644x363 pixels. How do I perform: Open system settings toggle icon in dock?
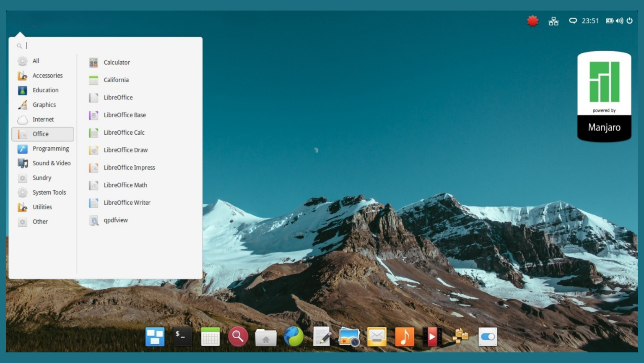point(488,337)
